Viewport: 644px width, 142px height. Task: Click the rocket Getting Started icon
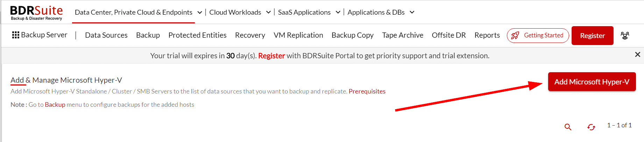[515, 36]
